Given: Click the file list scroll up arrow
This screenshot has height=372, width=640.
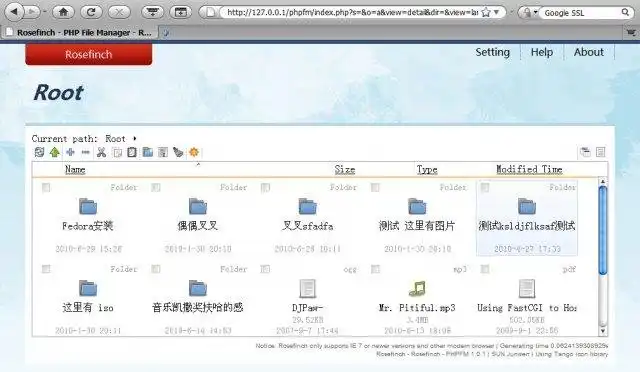Looking at the screenshot, I should pyautogui.click(x=603, y=181).
